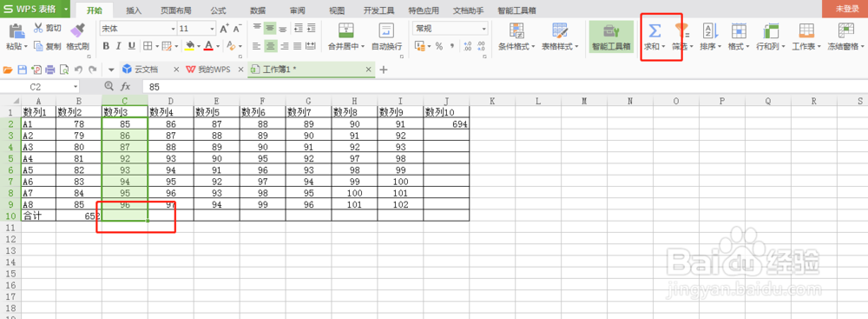Toggle center horizontal alignment
The width and height of the screenshot is (868, 319).
click(270, 46)
